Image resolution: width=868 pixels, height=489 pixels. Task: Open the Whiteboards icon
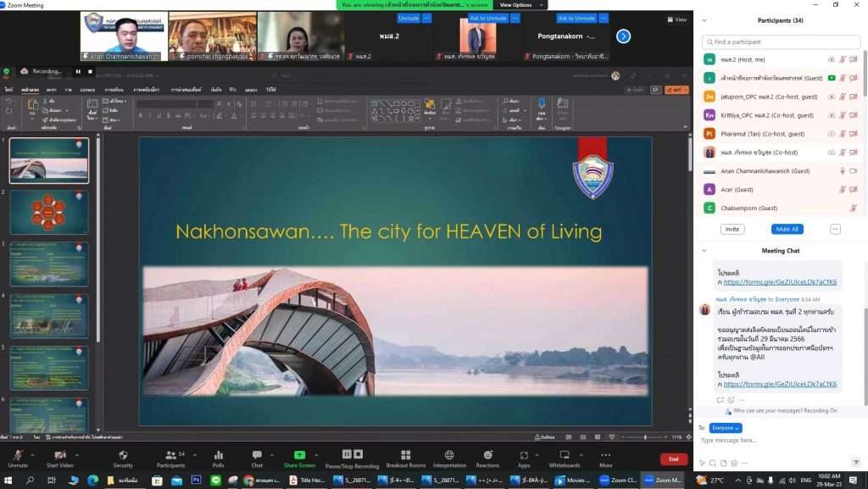tap(565, 455)
